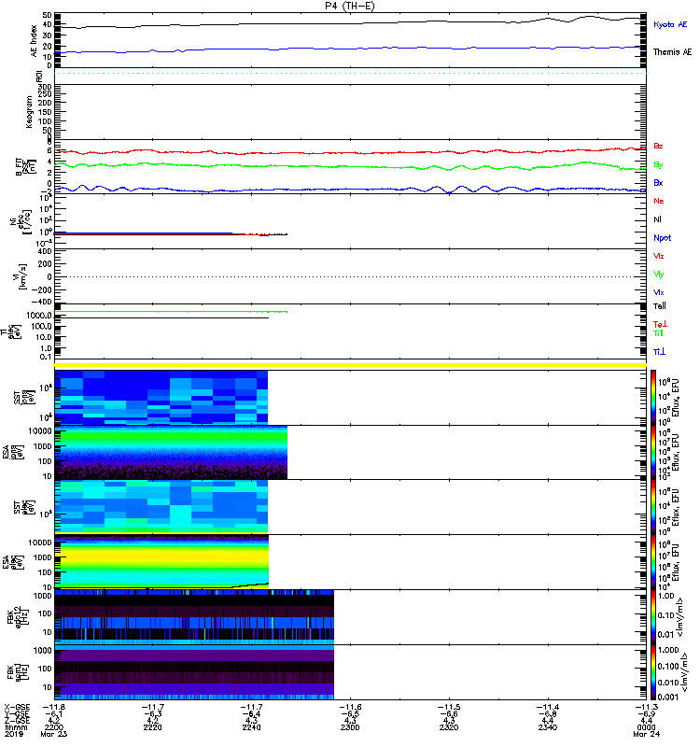
Task: Click the "AE Index" y-axis label
Action: click(x=34, y=41)
